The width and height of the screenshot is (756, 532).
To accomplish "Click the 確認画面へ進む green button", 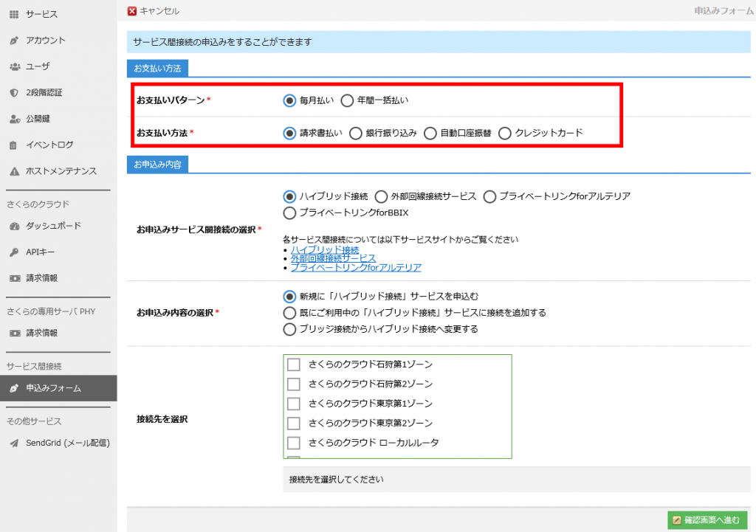I will coord(707,520).
